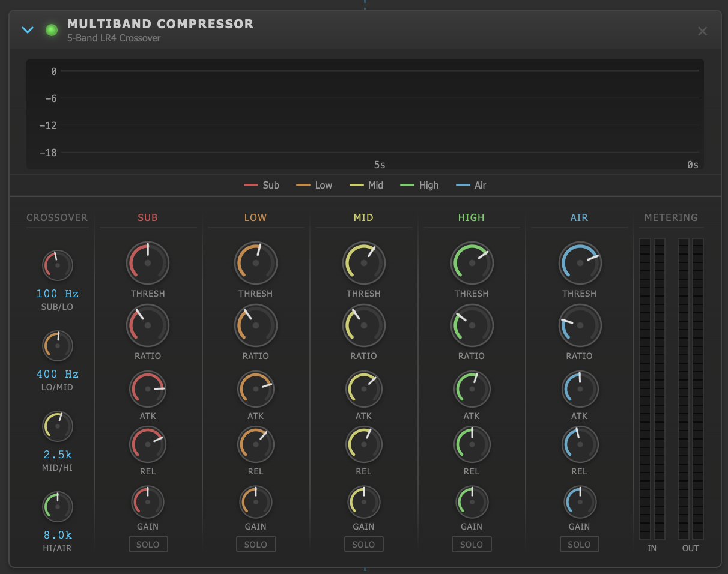Click the IN level meter
This screenshot has height=574, width=728.
(x=652, y=389)
